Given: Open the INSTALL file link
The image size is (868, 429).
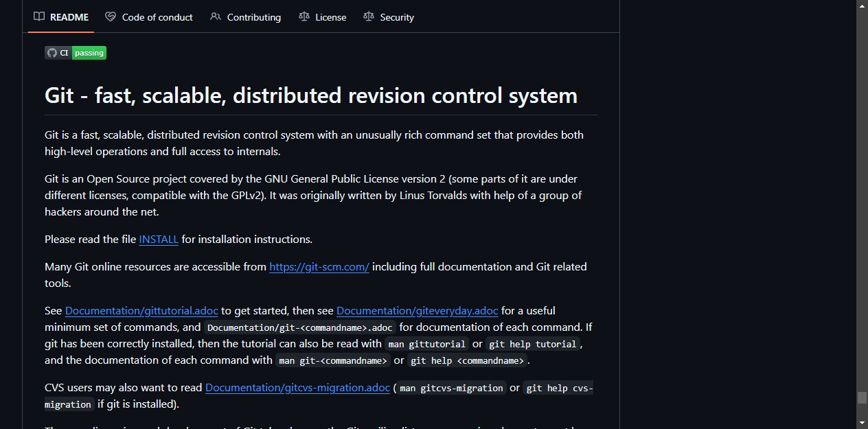Looking at the screenshot, I should coord(159,240).
